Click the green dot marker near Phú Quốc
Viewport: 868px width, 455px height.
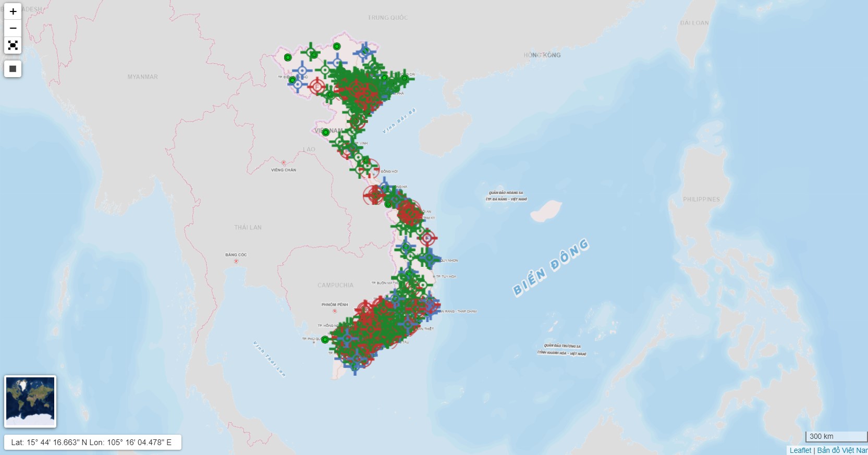(325, 340)
